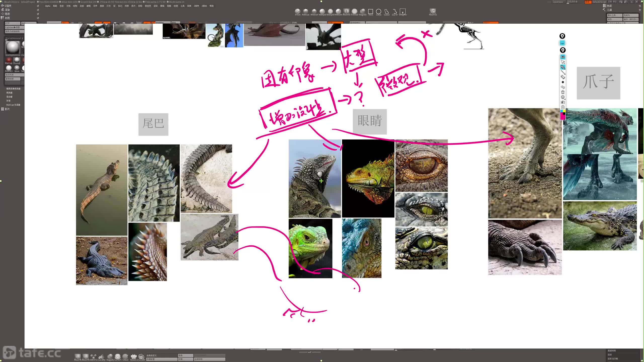Toggle the annotation eye visibility icon
The width and height of the screenshot is (644, 362).
563,57
